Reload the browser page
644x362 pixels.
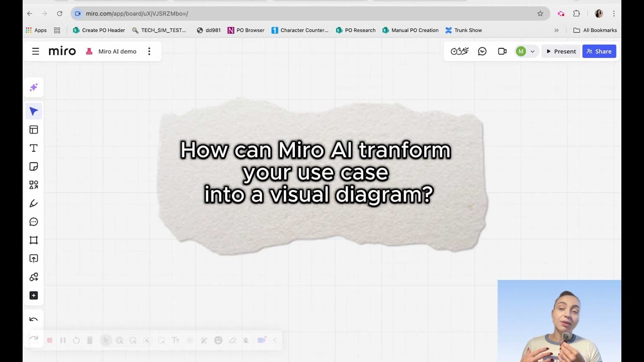60,14
